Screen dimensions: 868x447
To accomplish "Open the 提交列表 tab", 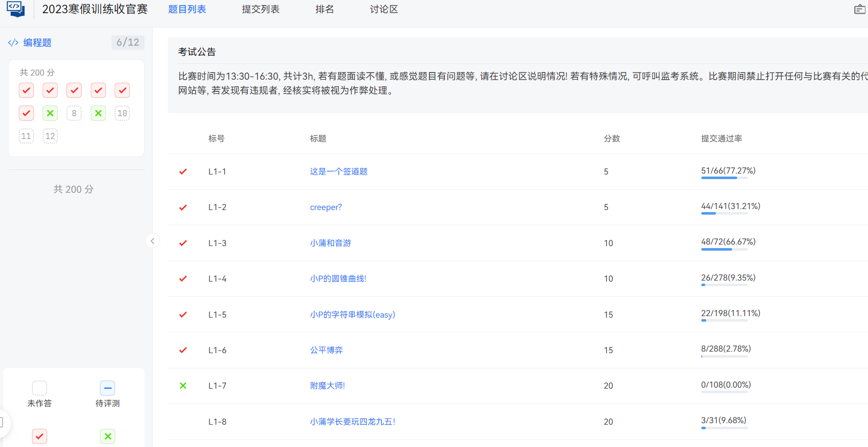I will tap(261, 9).
